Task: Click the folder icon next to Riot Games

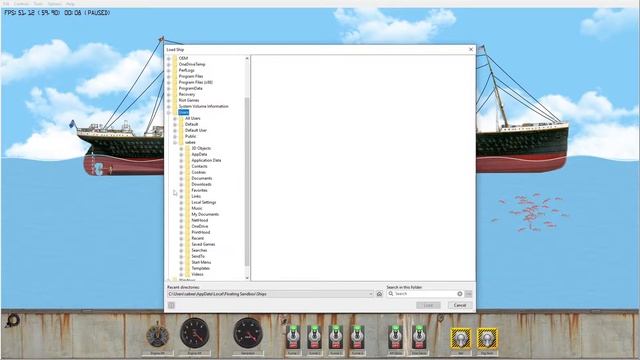Action: [x=175, y=100]
